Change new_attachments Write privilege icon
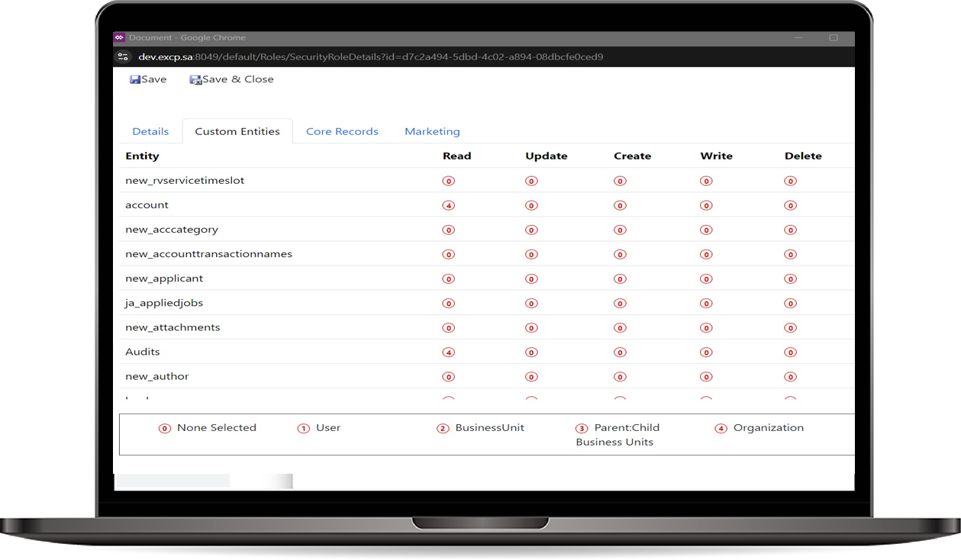Viewport: 961px width, 560px height. (x=706, y=328)
